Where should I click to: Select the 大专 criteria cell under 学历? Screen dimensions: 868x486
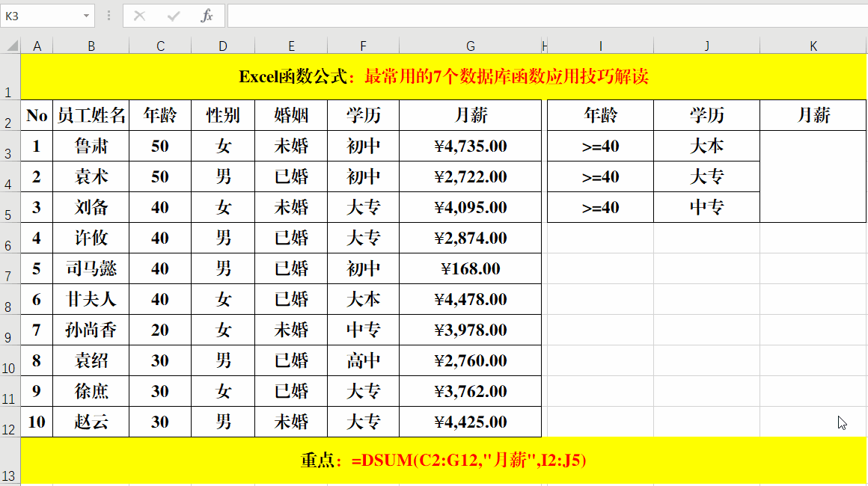pyautogui.click(x=706, y=176)
